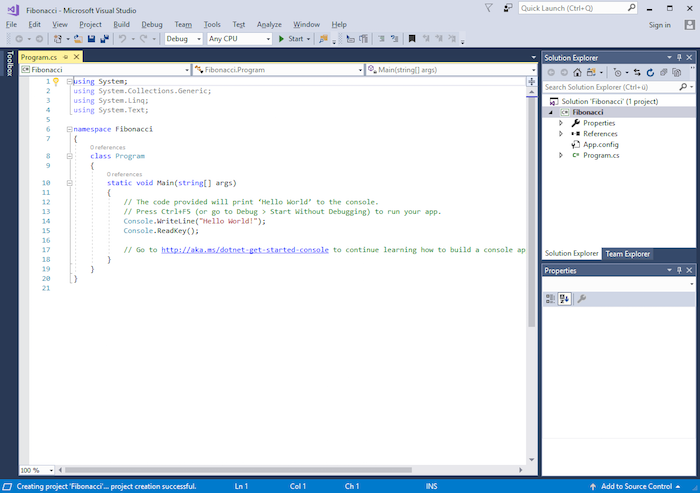Click the Pending Changes Filter clock icon
The height and width of the screenshot is (493, 700).
(x=617, y=72)
